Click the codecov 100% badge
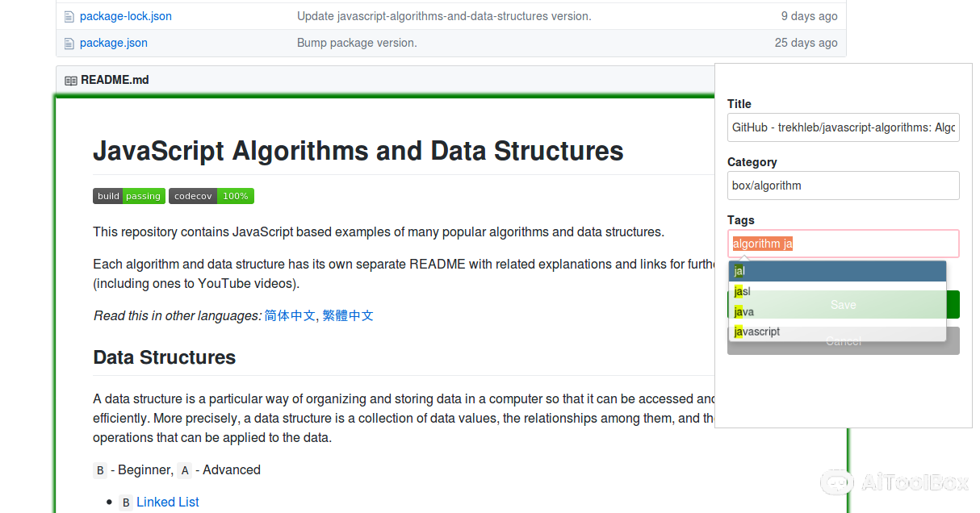The width and height of the screenshot is (980, 513). [211, 196]
